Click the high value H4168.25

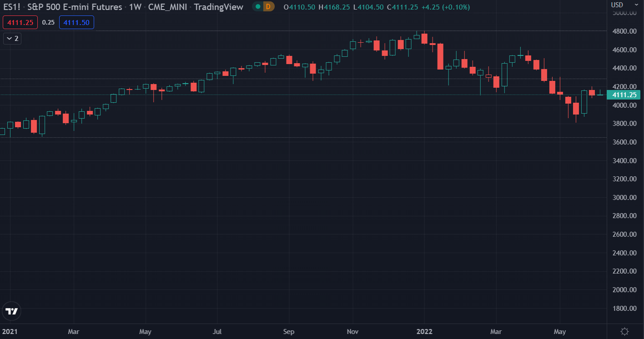[333, 7]
